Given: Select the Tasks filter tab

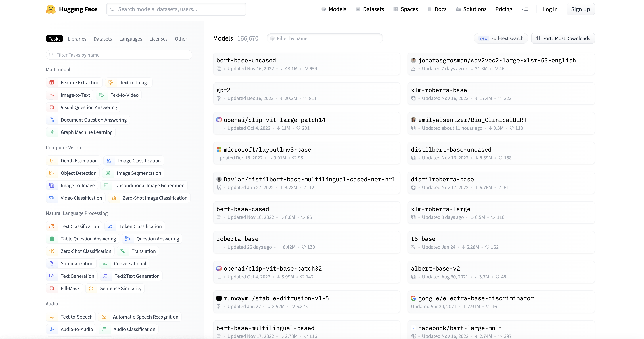Looking at the screenshot, I should tap(55, 39).
